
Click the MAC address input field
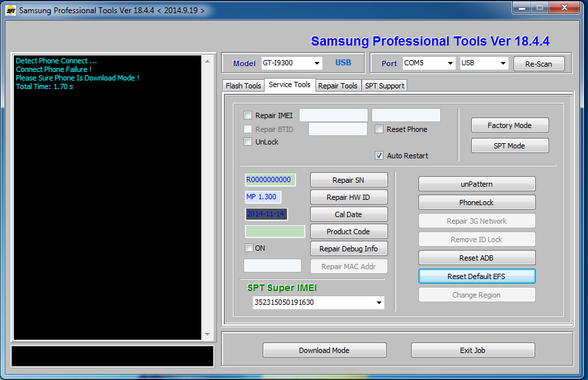273,266
